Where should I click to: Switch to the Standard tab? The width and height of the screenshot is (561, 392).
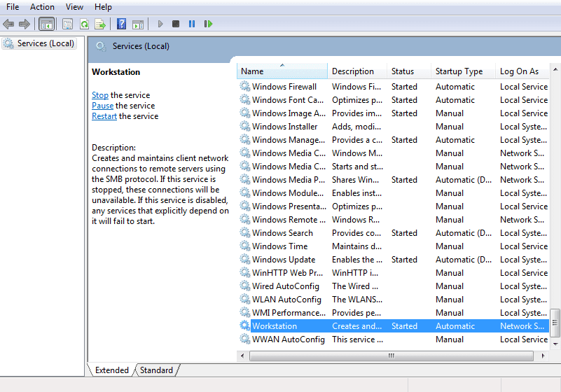coord(157,370)
